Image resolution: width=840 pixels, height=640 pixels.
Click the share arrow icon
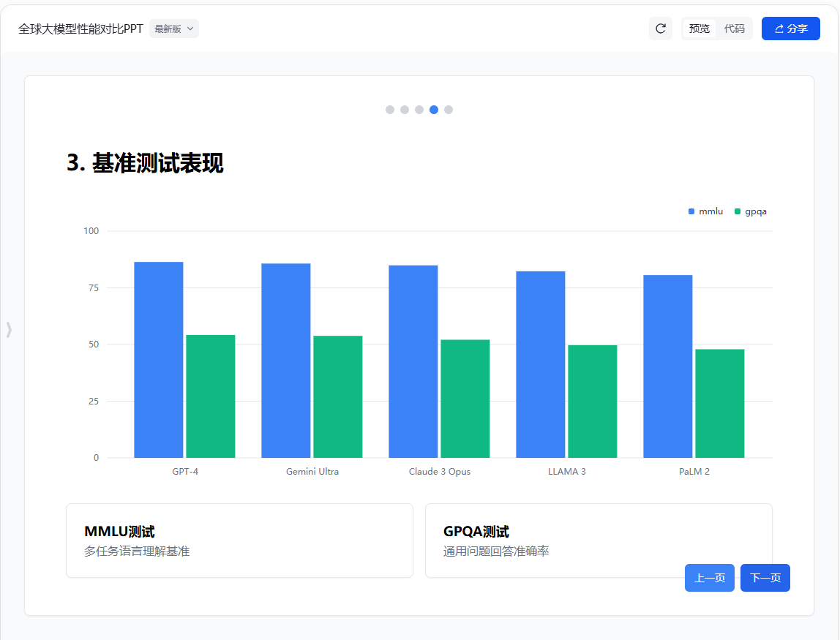[779, 29]
